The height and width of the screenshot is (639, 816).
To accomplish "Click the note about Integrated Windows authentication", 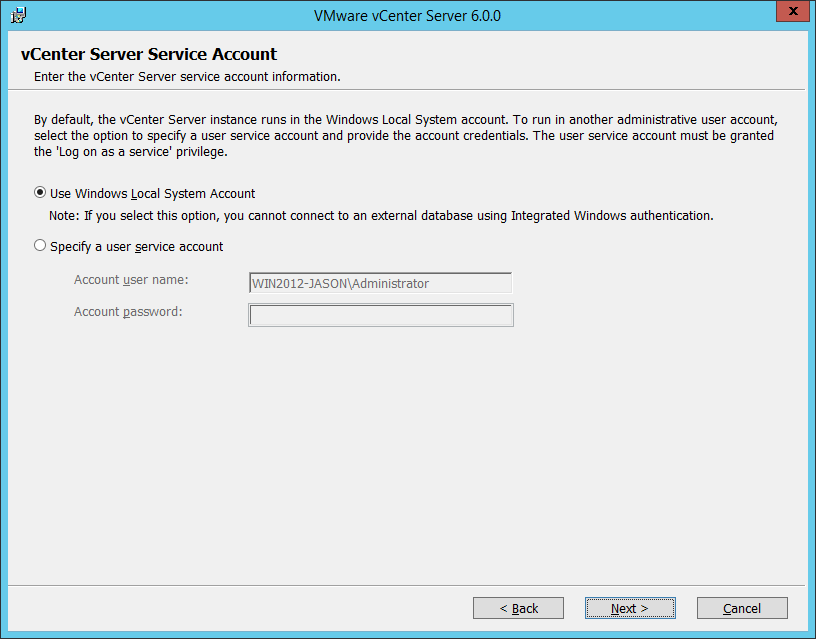I will click(381, 215).
